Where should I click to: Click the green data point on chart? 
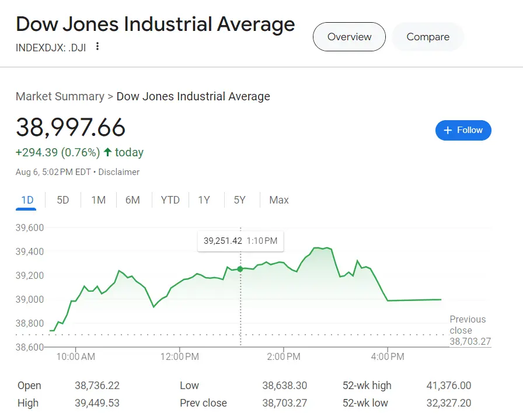pyautogui.click(x=240, y=268)
